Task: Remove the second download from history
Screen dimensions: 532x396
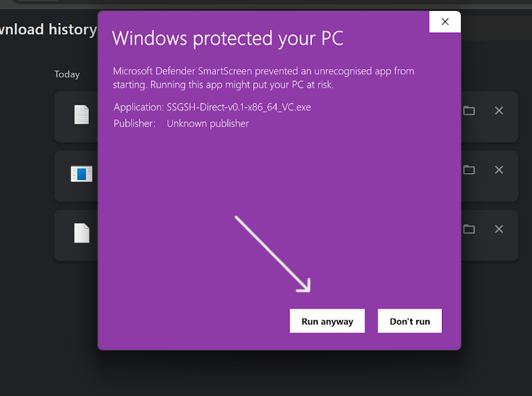Action: click(499, 170)
